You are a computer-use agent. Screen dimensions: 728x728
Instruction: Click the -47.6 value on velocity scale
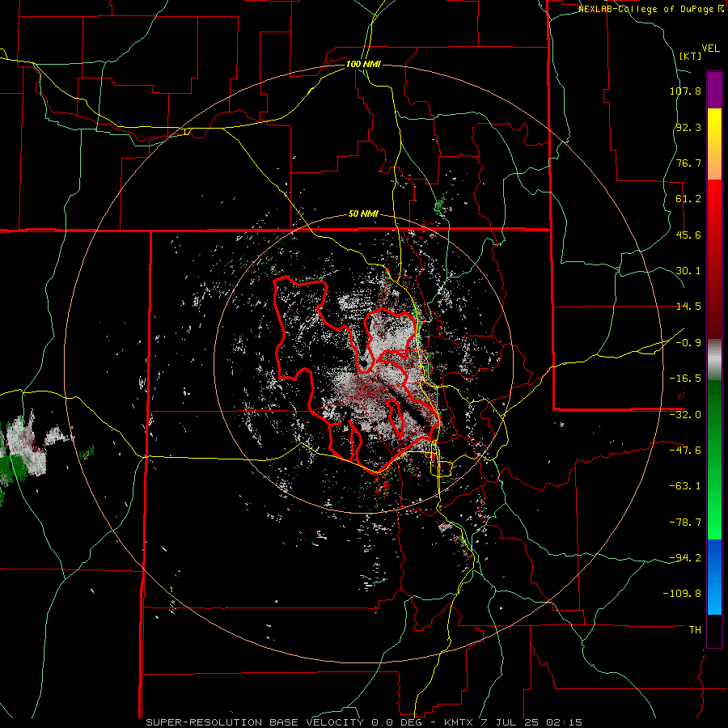tap(685, 451)
